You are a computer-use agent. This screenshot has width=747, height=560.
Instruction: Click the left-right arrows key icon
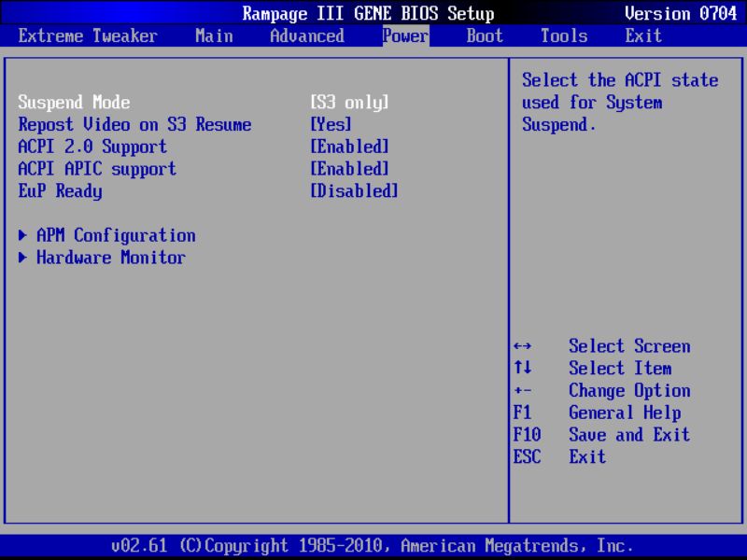coord(523,346)
